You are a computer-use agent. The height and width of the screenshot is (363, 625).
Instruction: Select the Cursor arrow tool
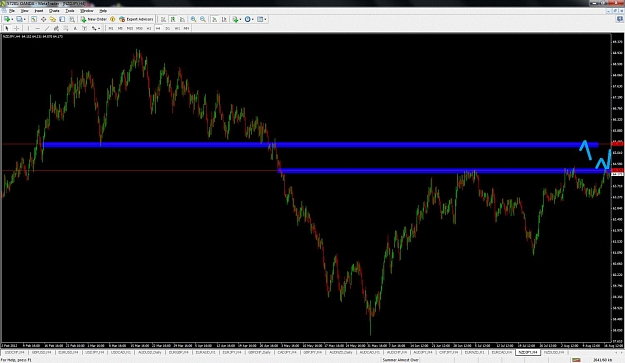click(7, 28)
